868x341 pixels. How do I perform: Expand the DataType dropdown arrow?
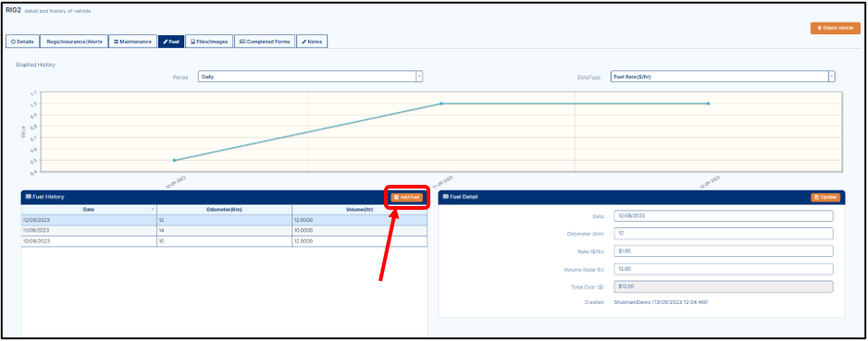(x=832, y=77)
